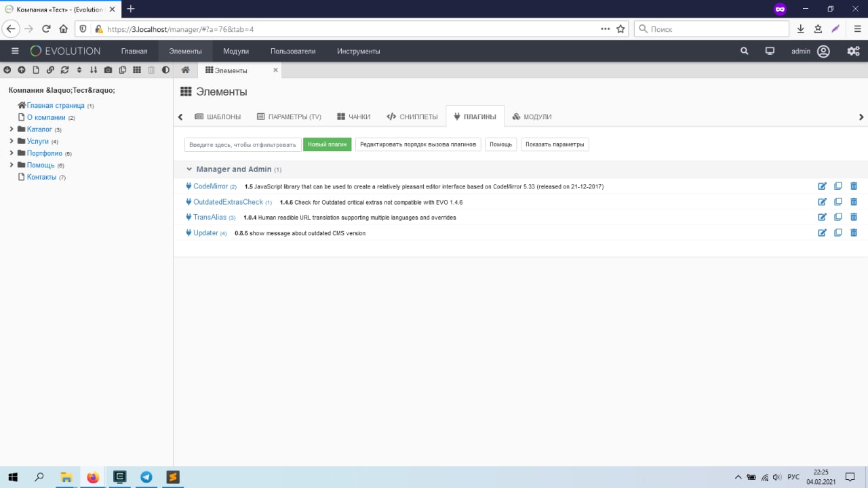868x488 pixels.
Task: Expand the Услуги folder
Action: 11,141
